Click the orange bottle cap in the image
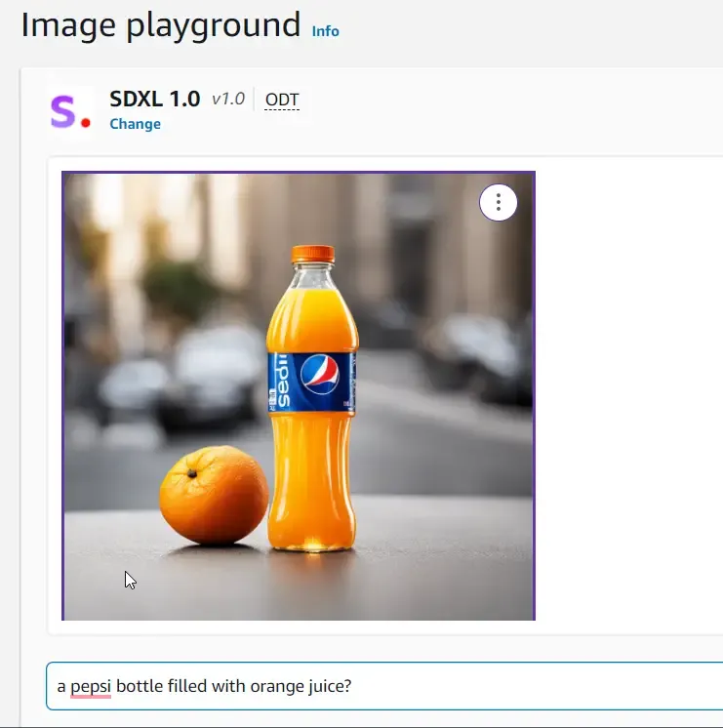Image resolution: width=723 pixels, height=728 pixels. [x=312, y=254]
